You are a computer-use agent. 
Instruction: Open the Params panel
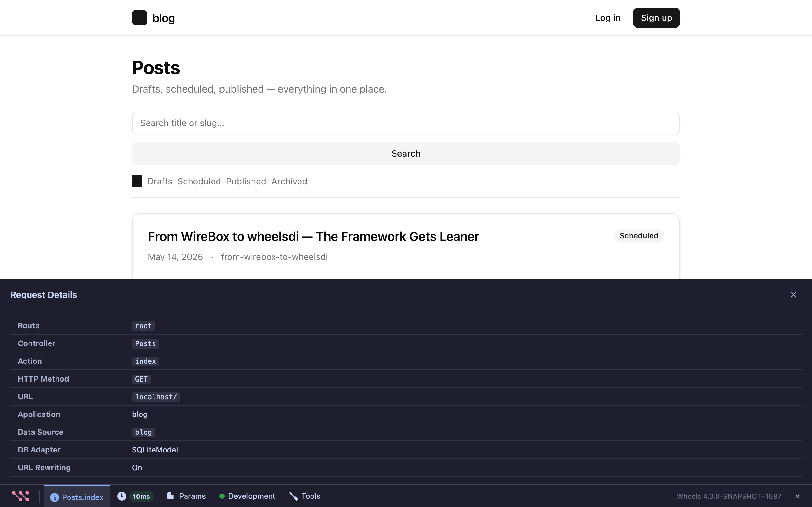(186, 496)
